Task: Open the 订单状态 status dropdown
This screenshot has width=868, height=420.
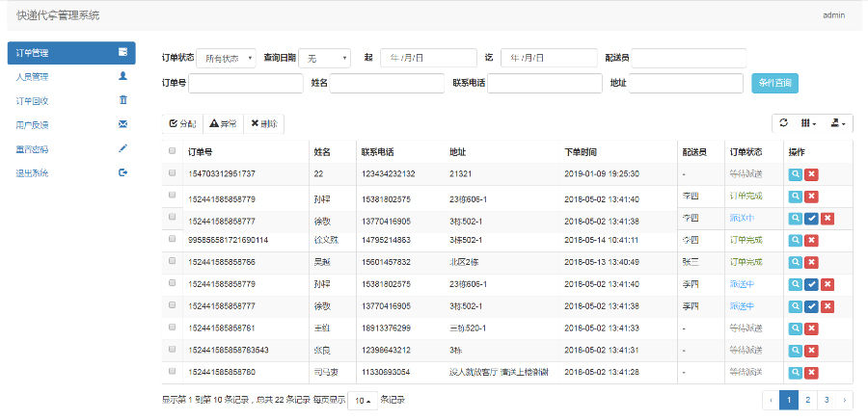Action: coord(228,58)
